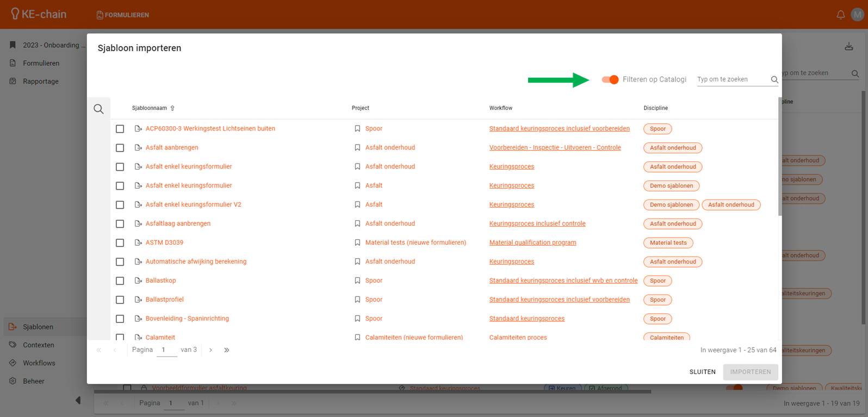Click the dialog page number field
Image resolution: width=868 pixels, height=417 pixels.
click(x=166, y=350)
